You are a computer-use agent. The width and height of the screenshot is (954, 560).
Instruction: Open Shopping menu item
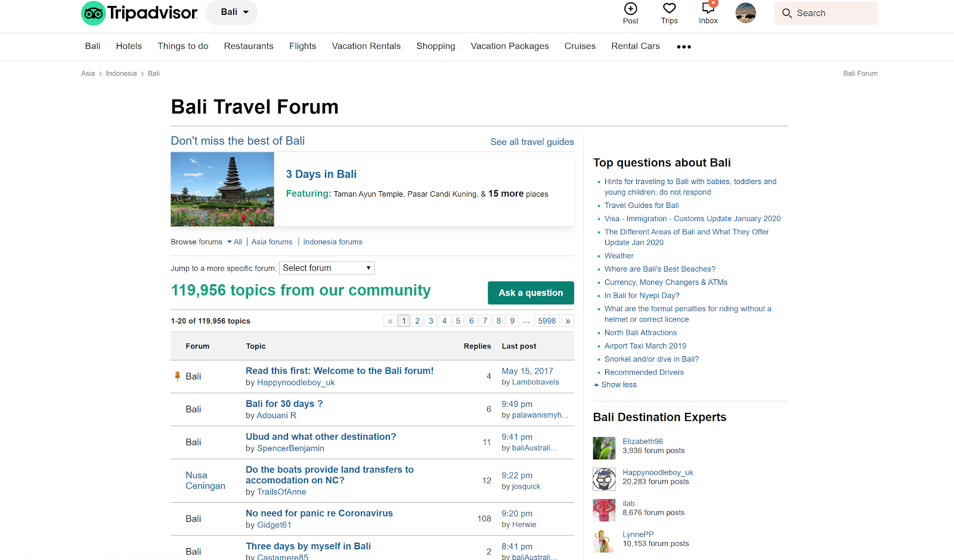436,46
